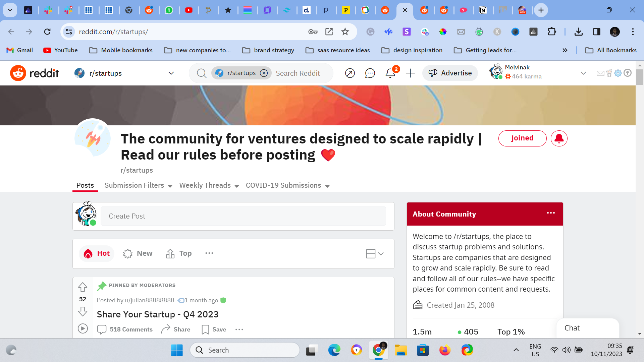This screenshot has height=362, width=644.
Task: Toggle the community notification bell
Action: tap(559, 138)
